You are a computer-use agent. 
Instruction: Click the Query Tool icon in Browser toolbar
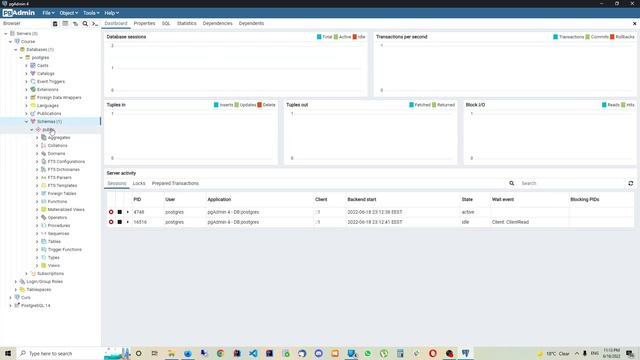[x=55, y=24]
